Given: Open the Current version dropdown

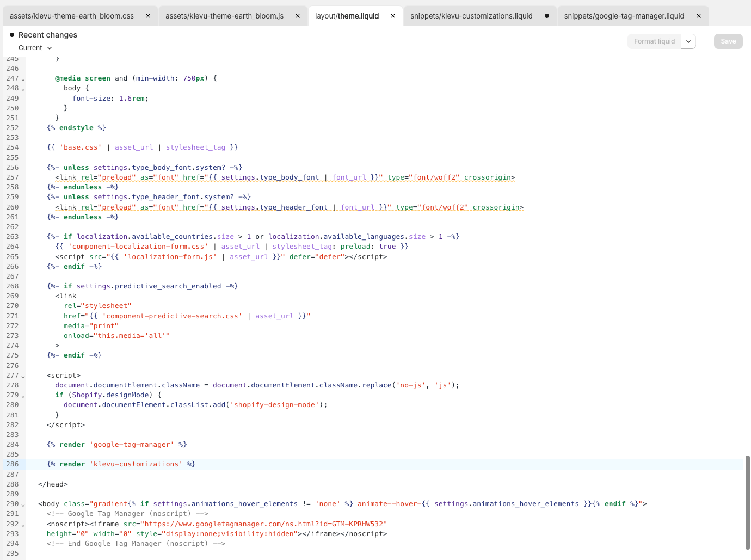Looking at the screenshot, I should point(35,48).
